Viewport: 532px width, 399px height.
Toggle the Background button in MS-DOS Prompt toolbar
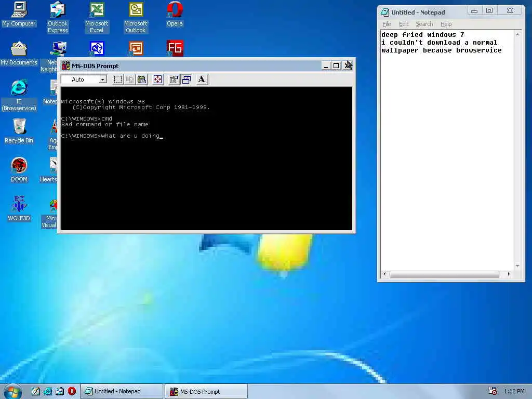point(187,79)
